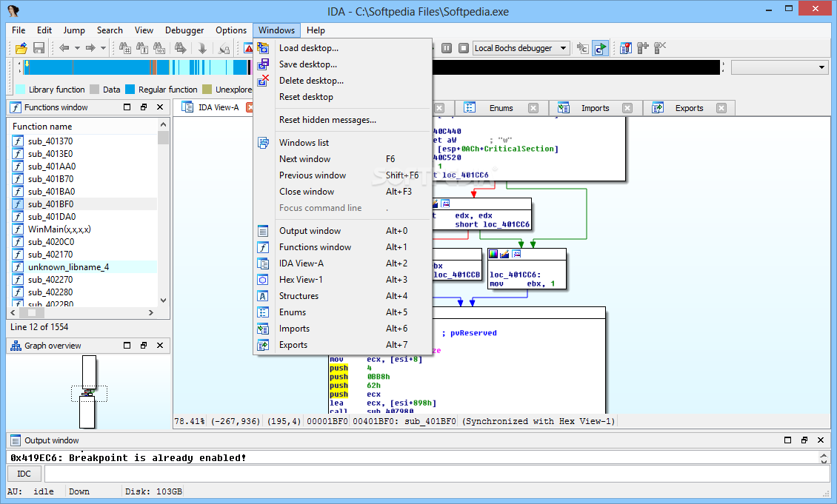Click the delete watch icon
The image size is (837, 504).
660,49
